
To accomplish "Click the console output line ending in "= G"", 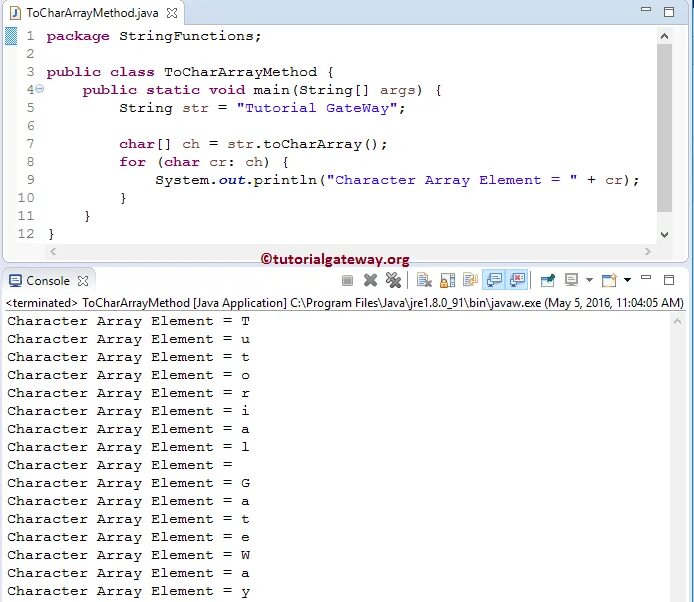I will [x=128, y=483].
